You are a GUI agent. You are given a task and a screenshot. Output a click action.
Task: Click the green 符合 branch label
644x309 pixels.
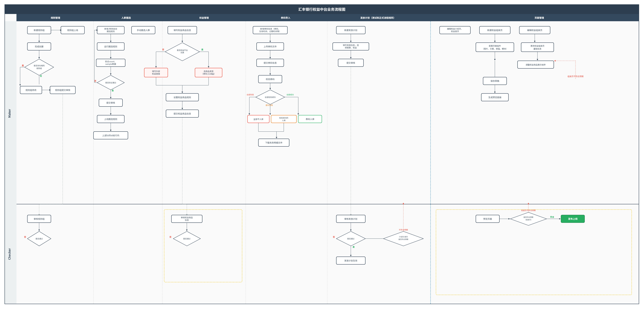pos(552,217)
